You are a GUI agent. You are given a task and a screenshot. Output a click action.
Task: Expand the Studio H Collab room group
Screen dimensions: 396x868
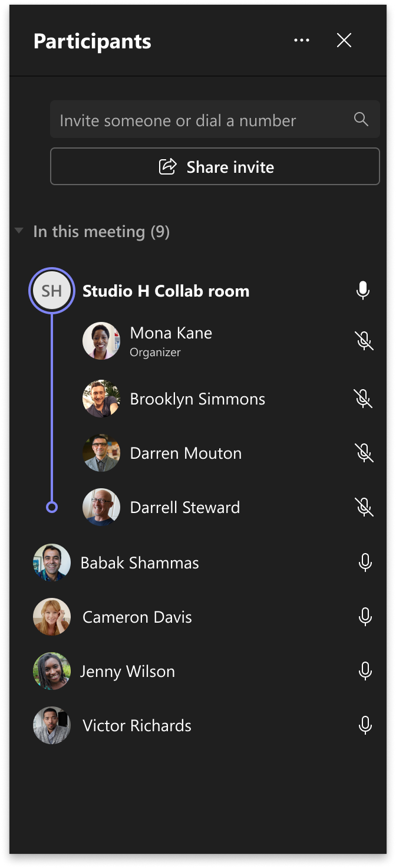51,290
